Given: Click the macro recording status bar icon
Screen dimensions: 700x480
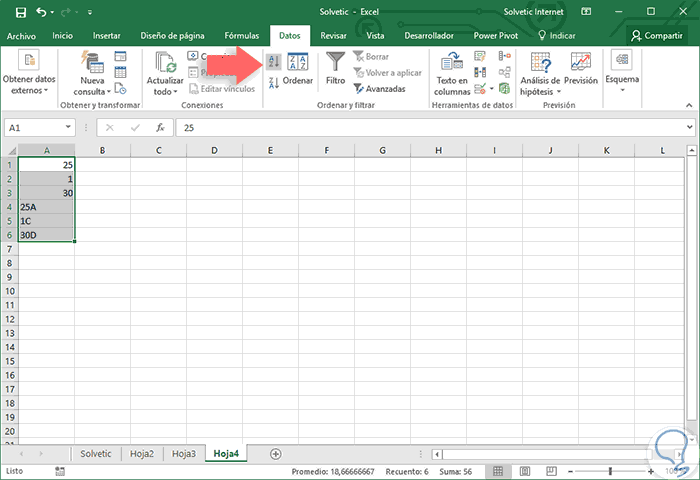Looking at the screenshot, I should coord(60,471).
